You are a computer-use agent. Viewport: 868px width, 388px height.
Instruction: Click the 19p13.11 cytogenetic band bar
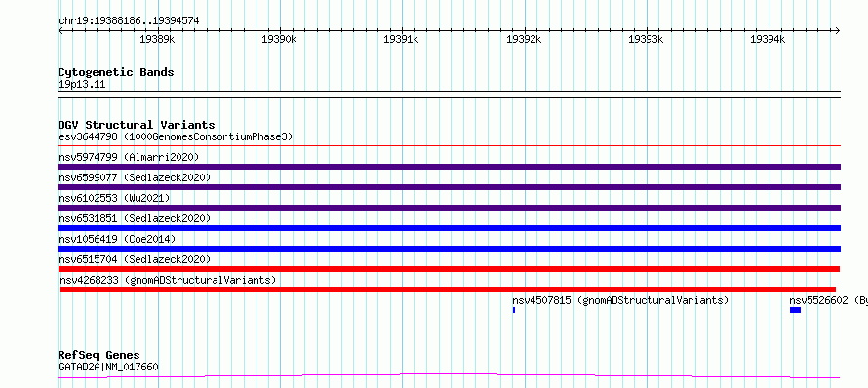(450, 95)
